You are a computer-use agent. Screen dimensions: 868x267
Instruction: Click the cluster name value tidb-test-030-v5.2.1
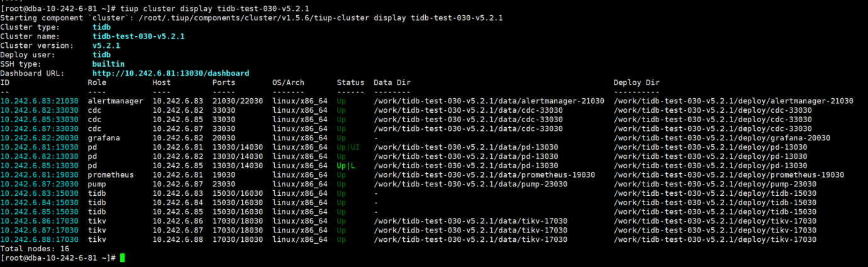(x=138, y=37)
